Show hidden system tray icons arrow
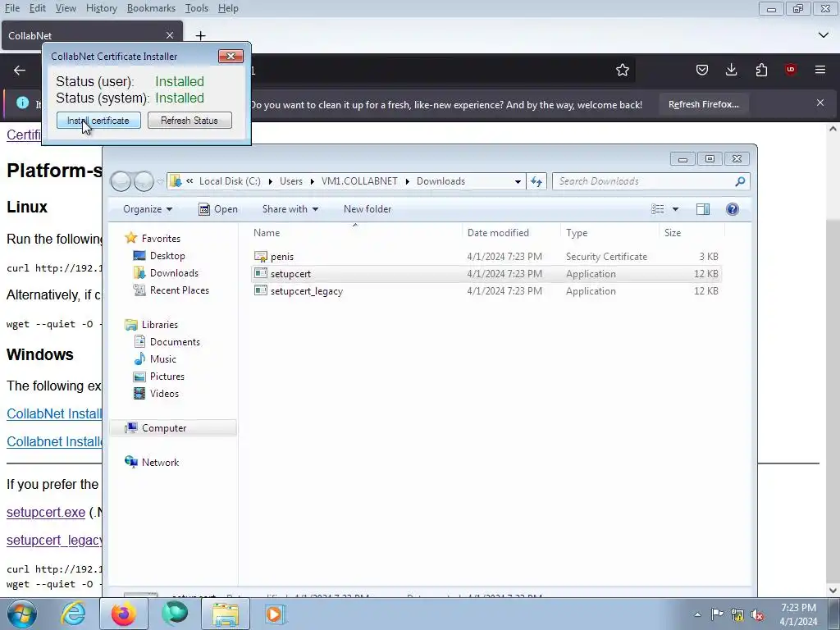 coord(697,614)
